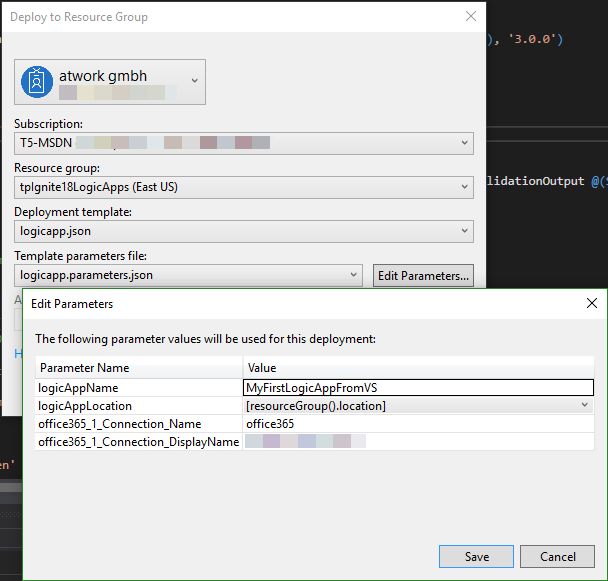Open the Deployment template dropdown
Image resolution: width=608 pixels, height=581 pixels.
coord(465,231)
